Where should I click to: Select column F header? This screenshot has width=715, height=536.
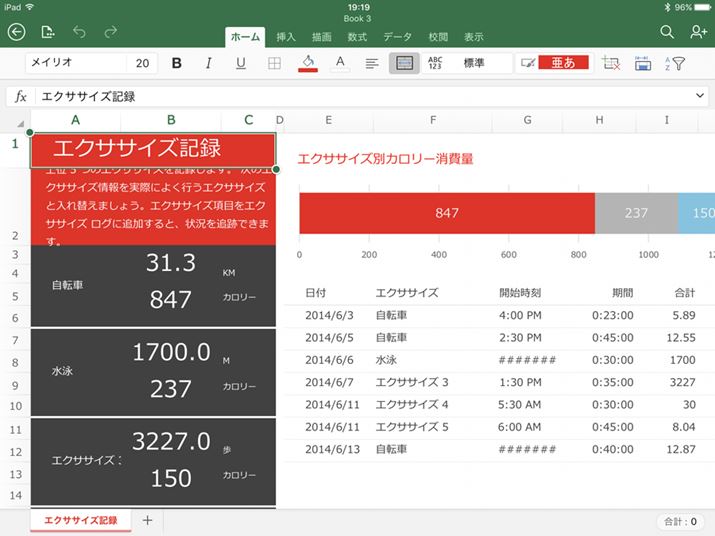433,120
